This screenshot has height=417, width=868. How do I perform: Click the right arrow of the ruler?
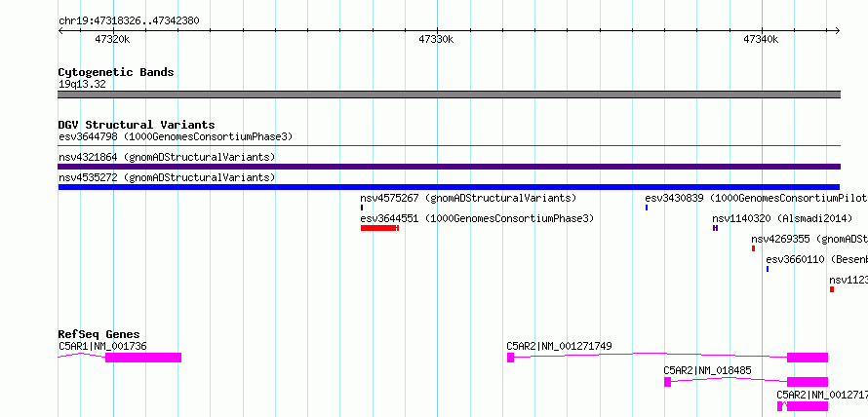pos(838,30)
